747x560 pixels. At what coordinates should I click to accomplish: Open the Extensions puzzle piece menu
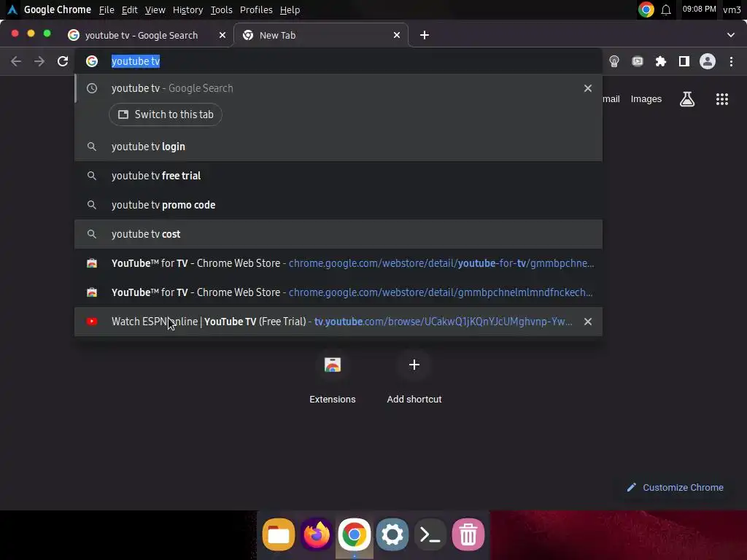coord(661,61)
